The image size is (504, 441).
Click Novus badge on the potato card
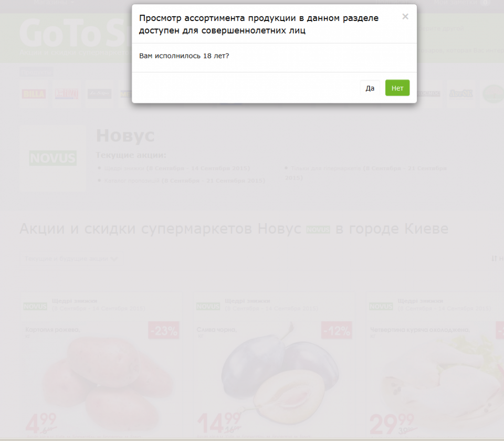coord(35,307)
